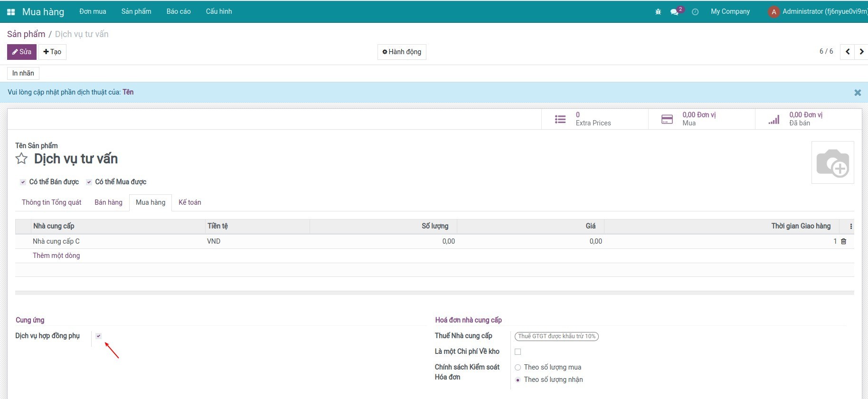Click the Sửa edit button
The image size is (868, 399).
(x=22, y=52)
